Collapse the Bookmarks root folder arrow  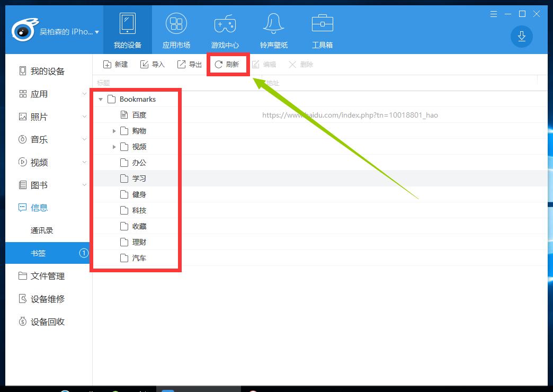click(x=101, y=100)
